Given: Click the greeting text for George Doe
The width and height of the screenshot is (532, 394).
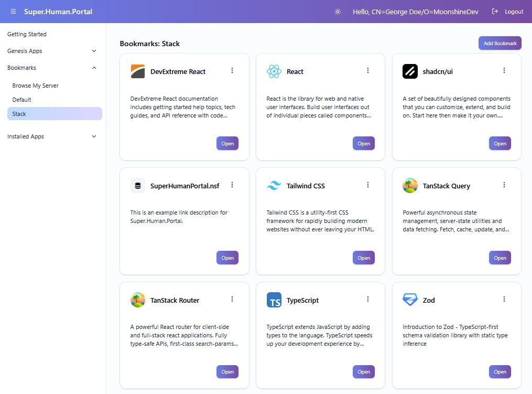Looking at the screenshot, I should click(x=415, y=12).
